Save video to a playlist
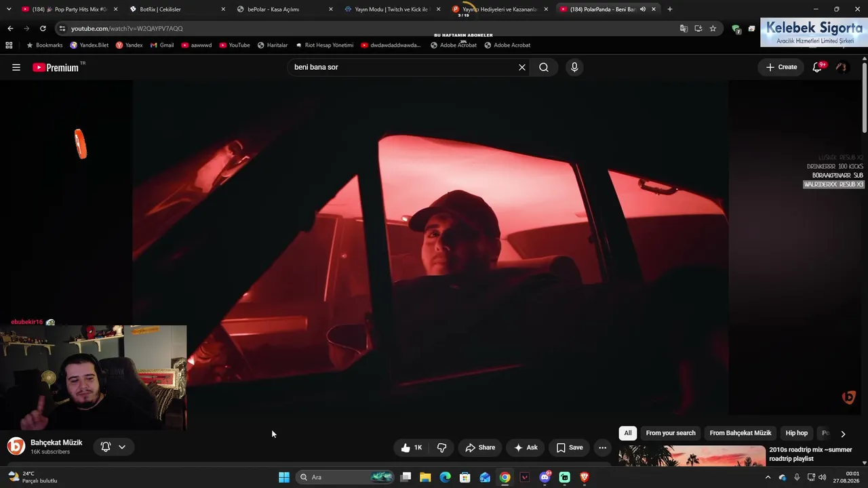868x488 pixels. [x=570, y=447]
